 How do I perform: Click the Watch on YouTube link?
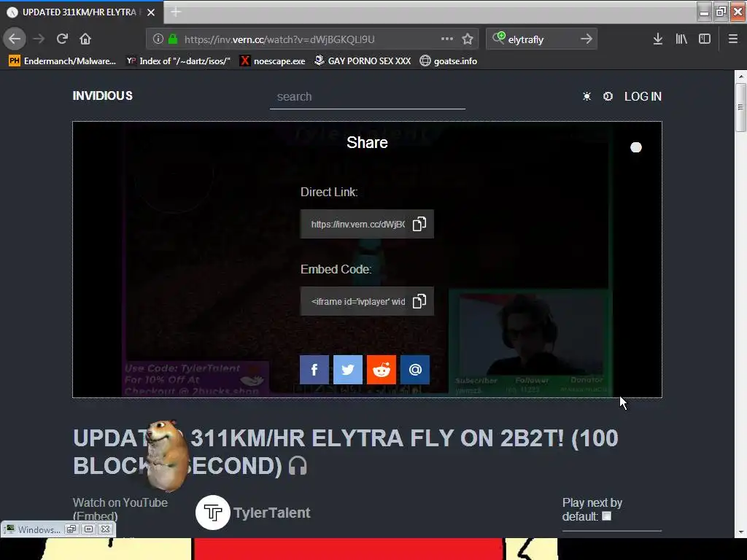point(120,503)
